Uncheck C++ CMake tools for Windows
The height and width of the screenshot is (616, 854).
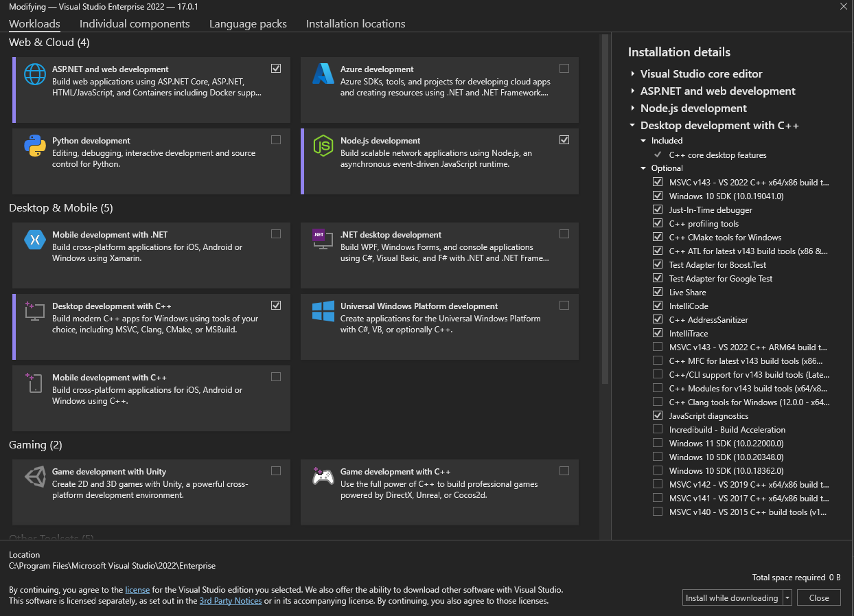658,237
